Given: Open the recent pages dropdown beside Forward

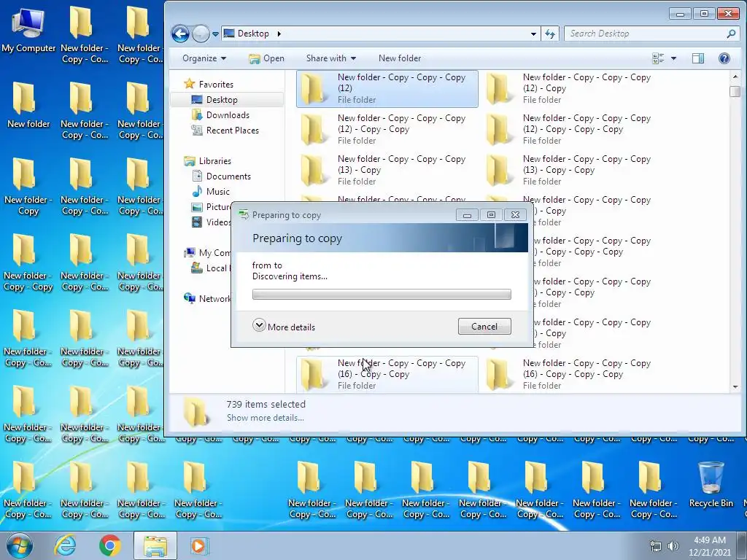Looking at the screenshot, I should click(x=215, y=34).
